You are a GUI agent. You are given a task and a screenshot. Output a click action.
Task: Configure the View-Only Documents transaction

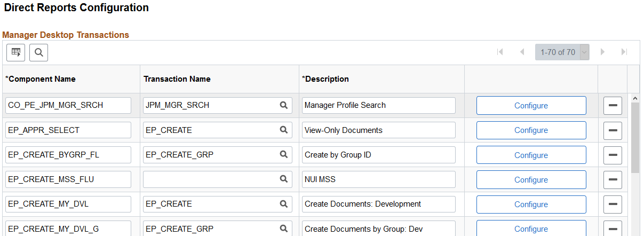coord(531,130)
